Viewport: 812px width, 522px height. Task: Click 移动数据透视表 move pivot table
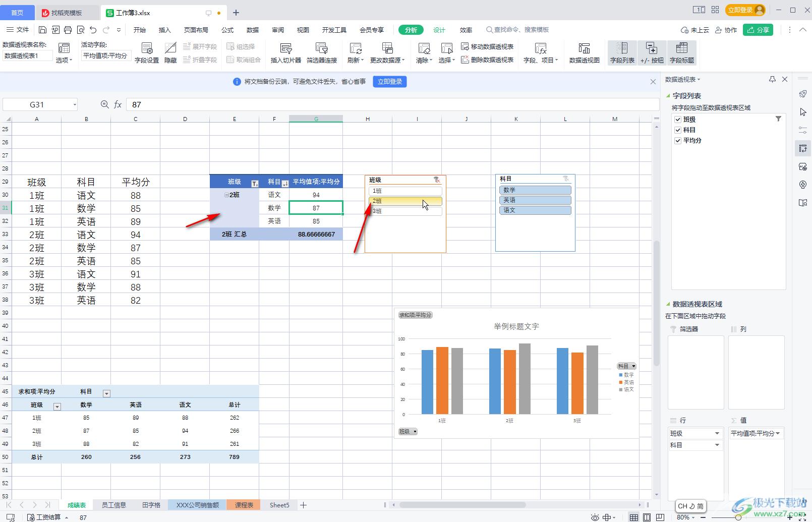coord(487,46)
